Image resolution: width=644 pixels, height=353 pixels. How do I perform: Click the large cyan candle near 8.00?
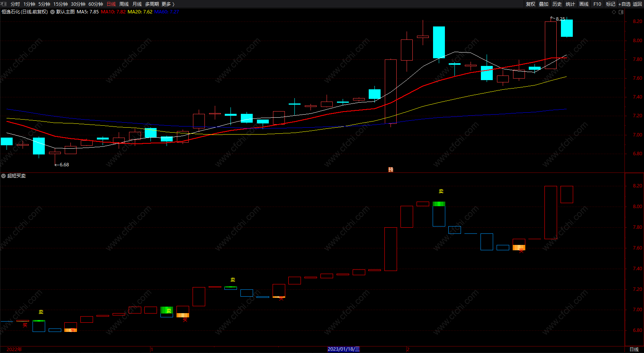point(439,42)
